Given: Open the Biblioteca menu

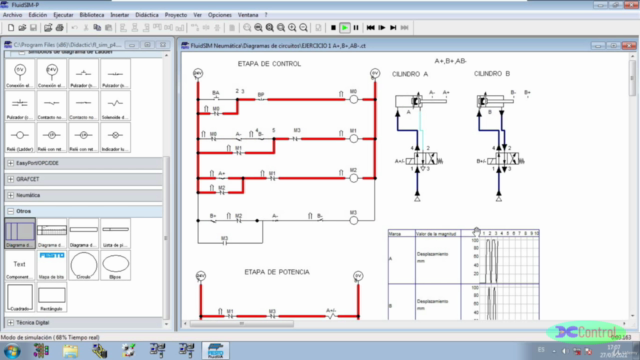Looking at the screenshot, I should click(x=92, y=15).
